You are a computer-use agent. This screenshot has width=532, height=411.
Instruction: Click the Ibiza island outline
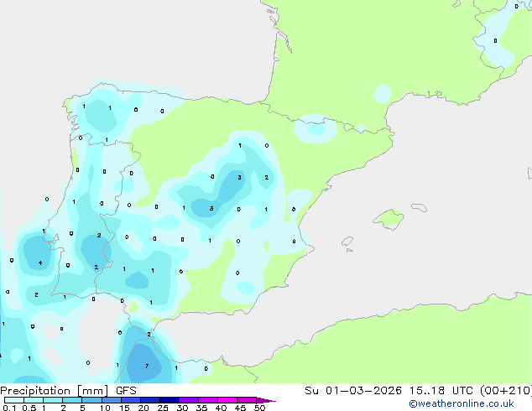click(x=347, y=242)
